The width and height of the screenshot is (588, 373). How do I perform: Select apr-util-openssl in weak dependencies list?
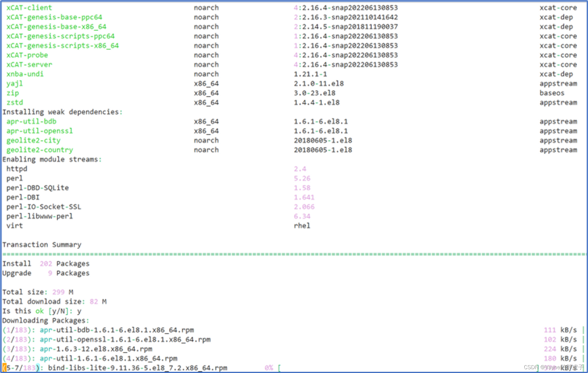(x=40, y=131)
